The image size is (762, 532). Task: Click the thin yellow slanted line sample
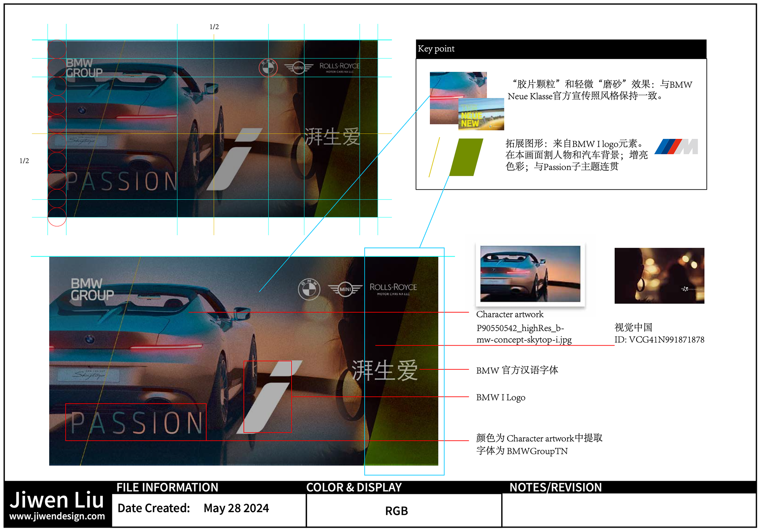click(434, 157)
